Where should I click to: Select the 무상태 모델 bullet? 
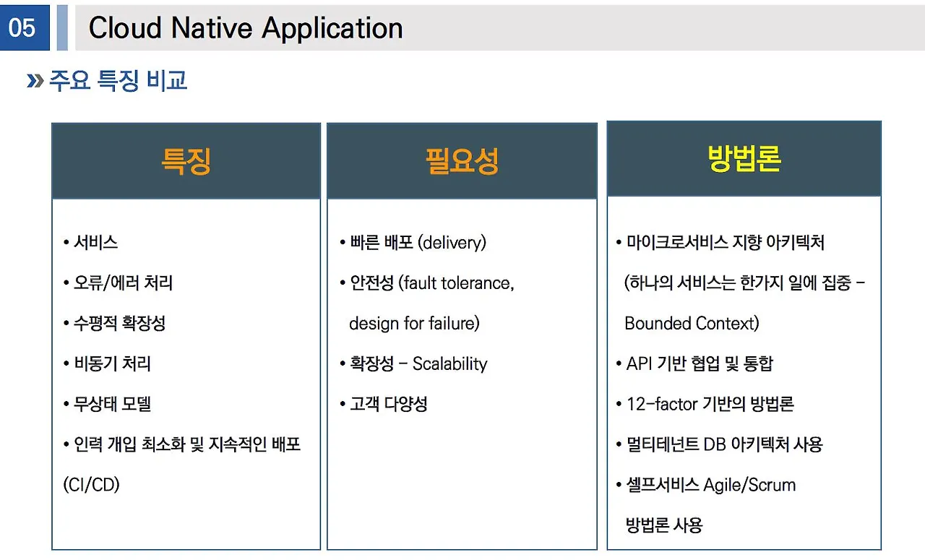[x=107, y=404]
